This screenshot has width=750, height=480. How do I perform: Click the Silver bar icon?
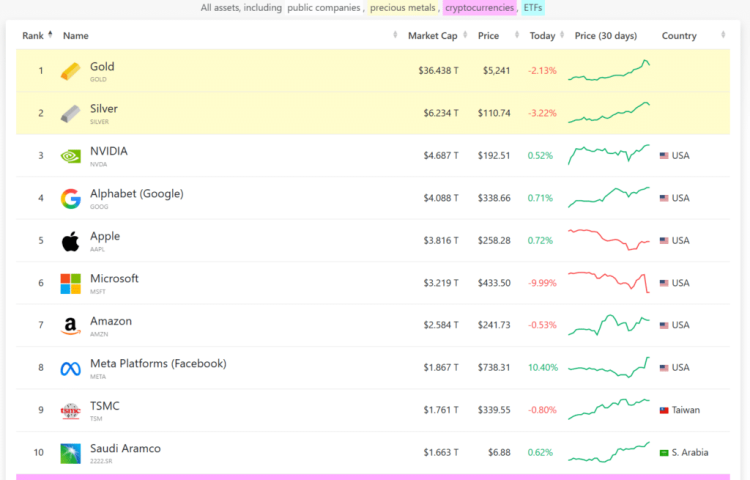[x=70, y=113]
